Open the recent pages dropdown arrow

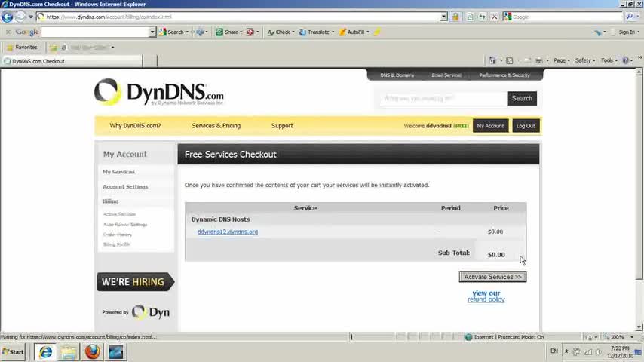point(31,17)
